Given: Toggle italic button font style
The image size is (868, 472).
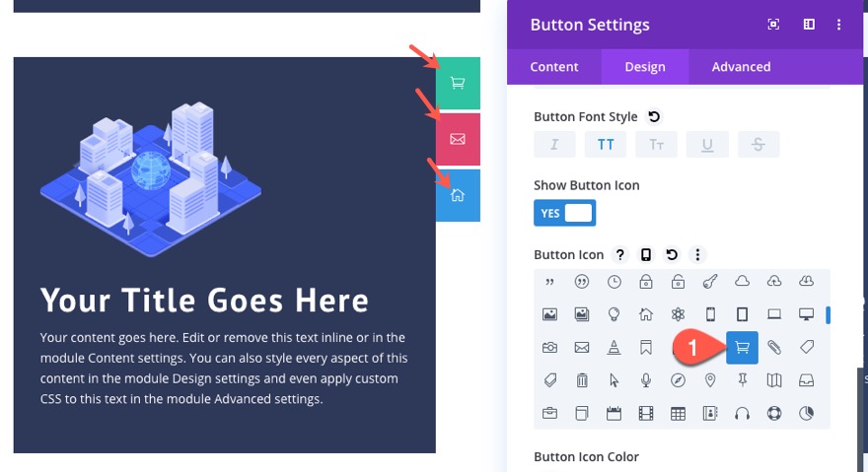Looking at the screenshot, I should coord(554,145).
